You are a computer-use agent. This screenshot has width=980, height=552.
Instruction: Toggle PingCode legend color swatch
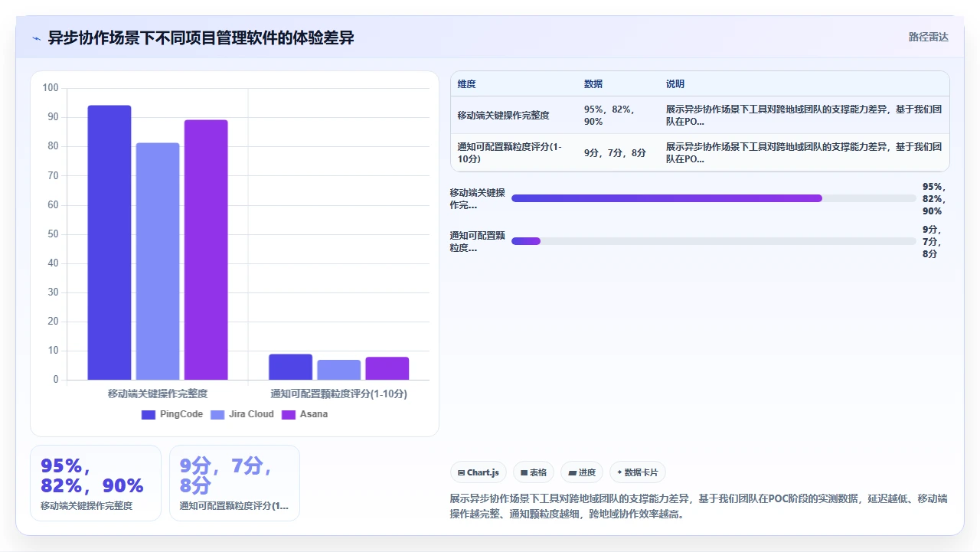[149, 414]
